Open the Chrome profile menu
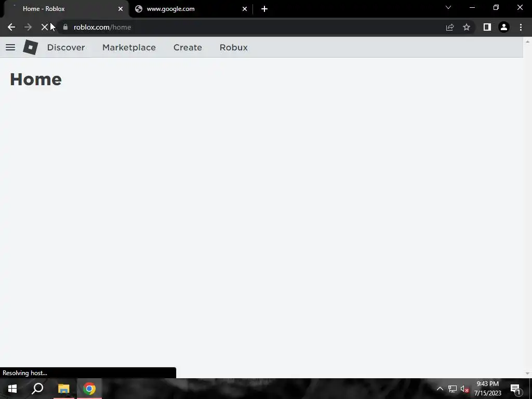532x399 pixels. pos(504,27)
